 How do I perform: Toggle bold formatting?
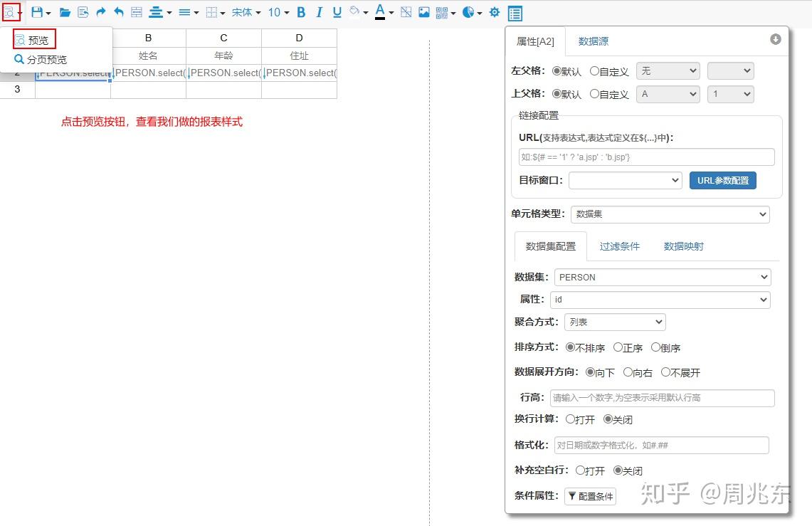click(301, 12)
